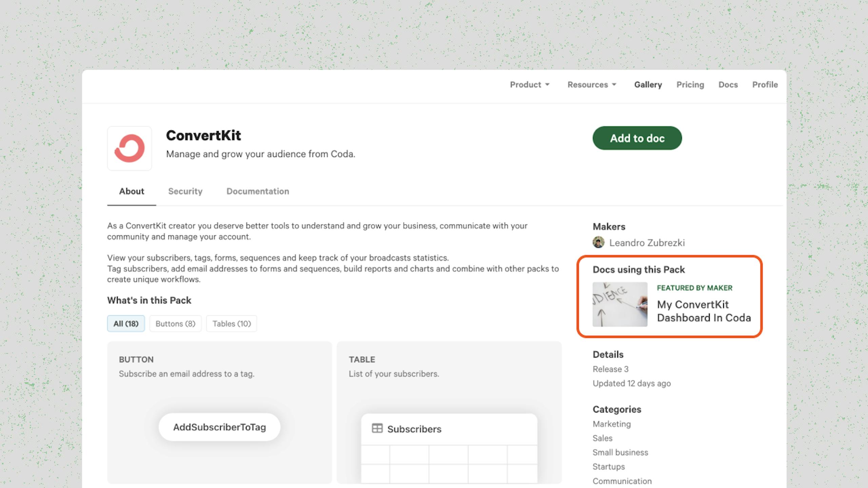The height and width of the screenshot is (488, 868).
Task: Open the Product dropdown menu
Action: coord(529,85)
